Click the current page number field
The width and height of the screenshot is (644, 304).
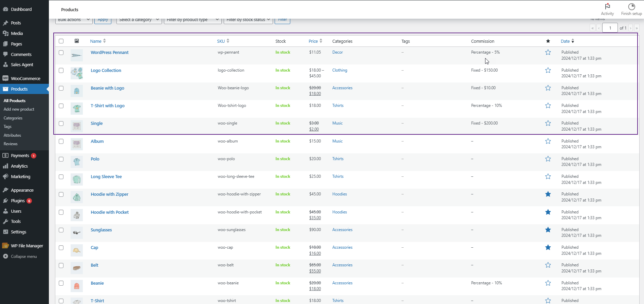[609, 28]
